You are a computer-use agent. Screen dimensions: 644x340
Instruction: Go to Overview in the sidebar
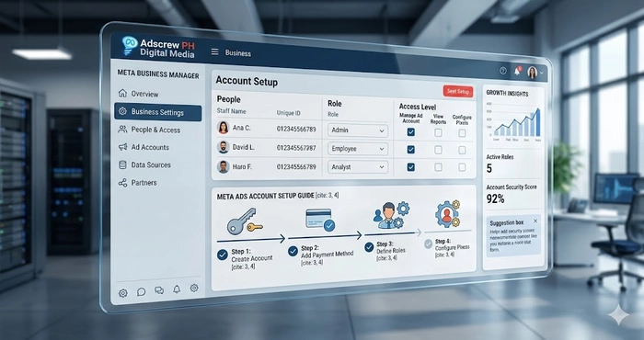[157, 94]
